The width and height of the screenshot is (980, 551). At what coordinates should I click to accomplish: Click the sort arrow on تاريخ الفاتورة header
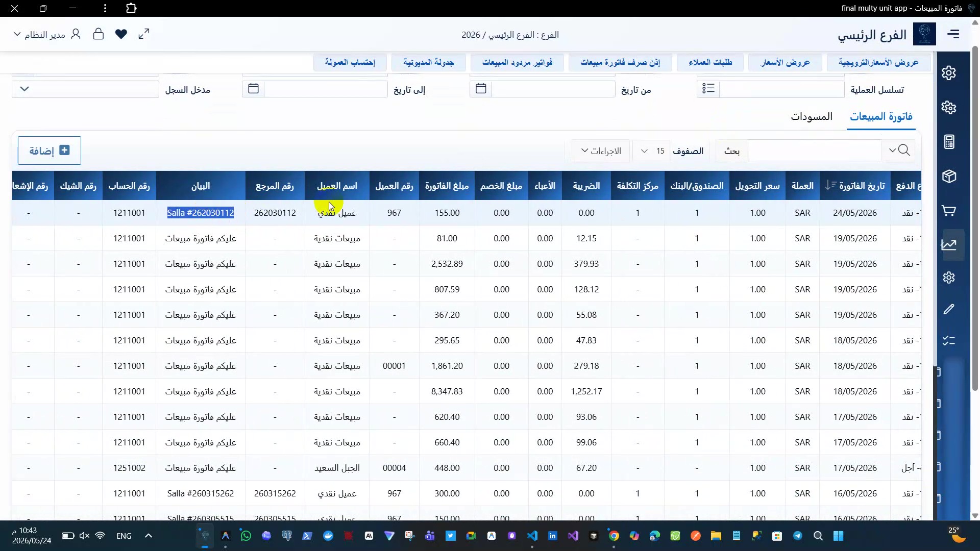(830, 185)
